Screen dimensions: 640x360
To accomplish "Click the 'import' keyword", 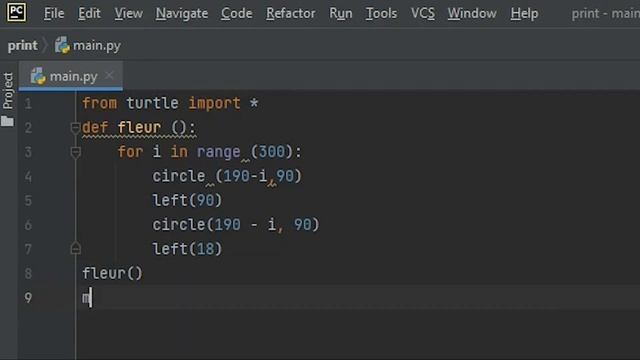I will [x=214, y=103].
